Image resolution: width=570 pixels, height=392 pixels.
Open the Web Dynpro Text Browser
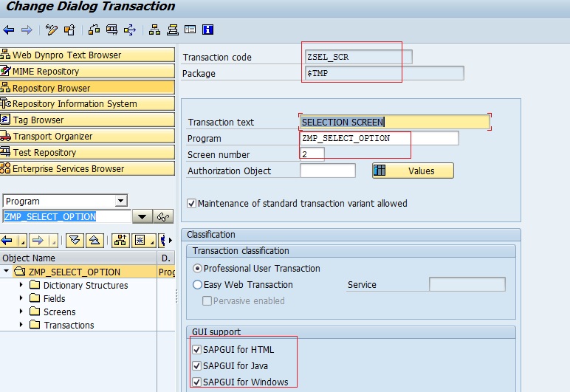[x=87, y=55]
